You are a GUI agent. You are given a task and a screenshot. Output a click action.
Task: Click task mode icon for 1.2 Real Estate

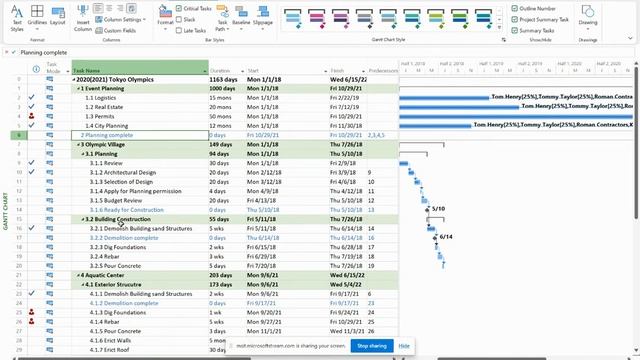coord(49,107)
